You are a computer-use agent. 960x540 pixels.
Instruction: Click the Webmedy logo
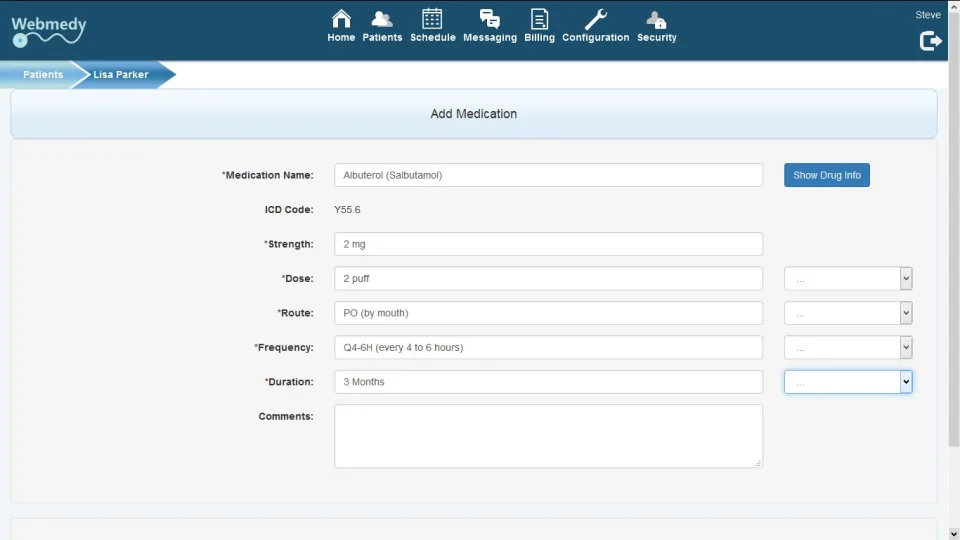(x=48, y=31)
